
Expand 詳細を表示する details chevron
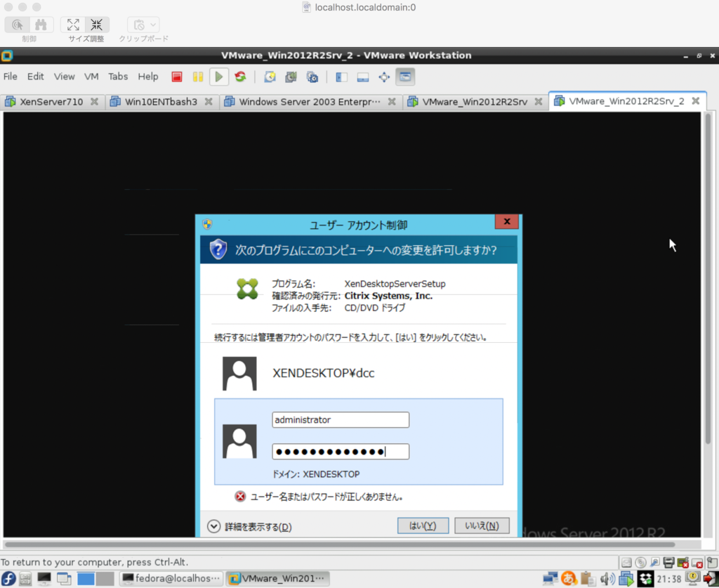pos(213,526)
